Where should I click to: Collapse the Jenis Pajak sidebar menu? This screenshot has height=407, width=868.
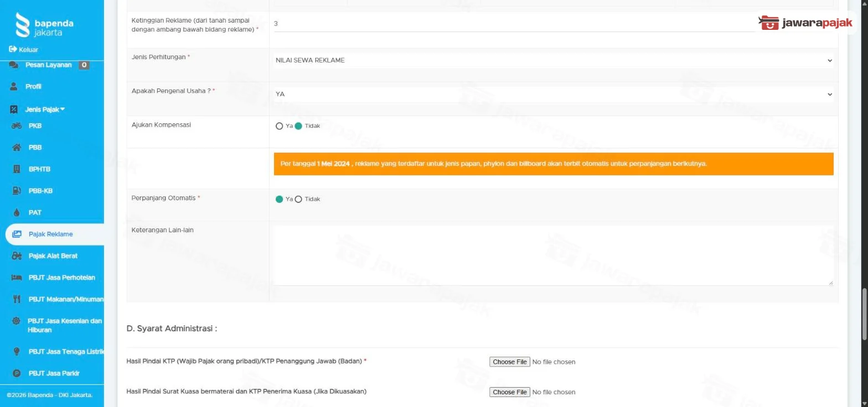[x=44, y=109]
